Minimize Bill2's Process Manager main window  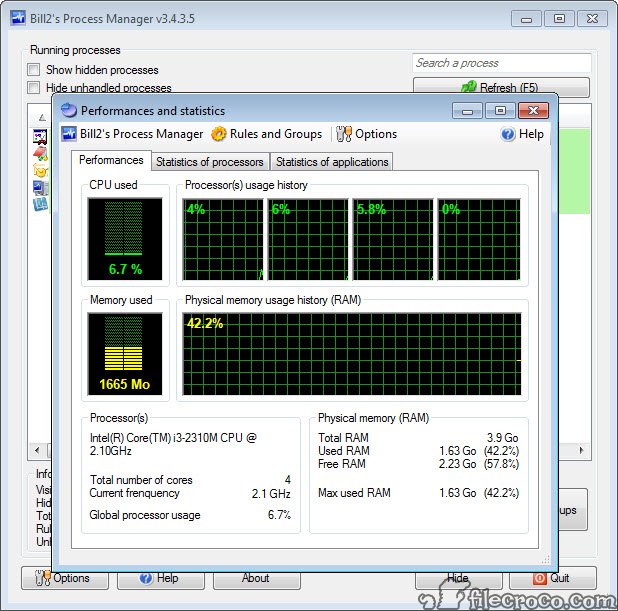click(527, 19)
